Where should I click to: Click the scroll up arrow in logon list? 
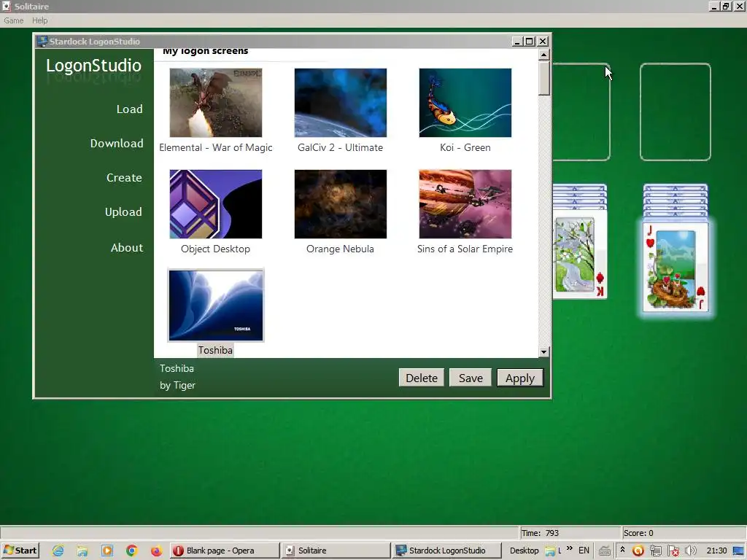point(543,55)
